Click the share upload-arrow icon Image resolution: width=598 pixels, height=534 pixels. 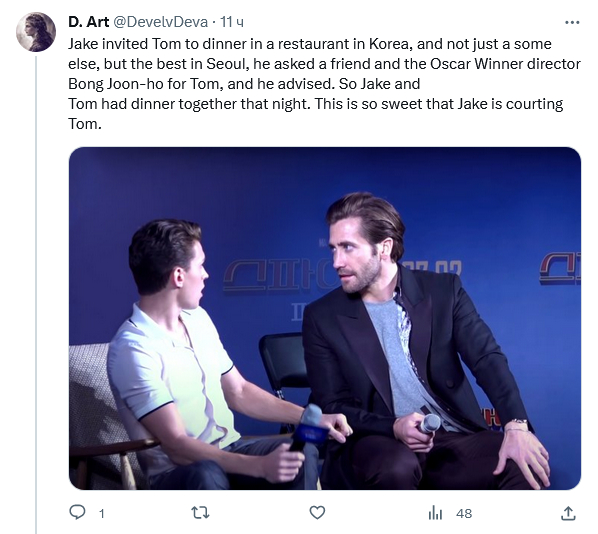click(568, 513)
